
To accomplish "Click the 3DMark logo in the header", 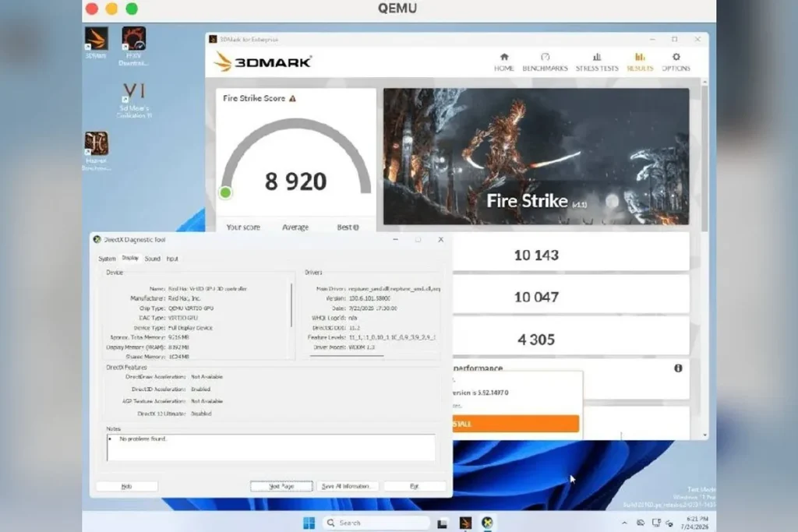I will coord(262,62).
